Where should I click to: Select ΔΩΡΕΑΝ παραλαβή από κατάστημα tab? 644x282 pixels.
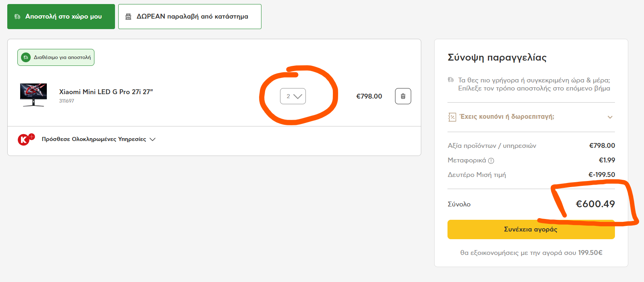190,17
